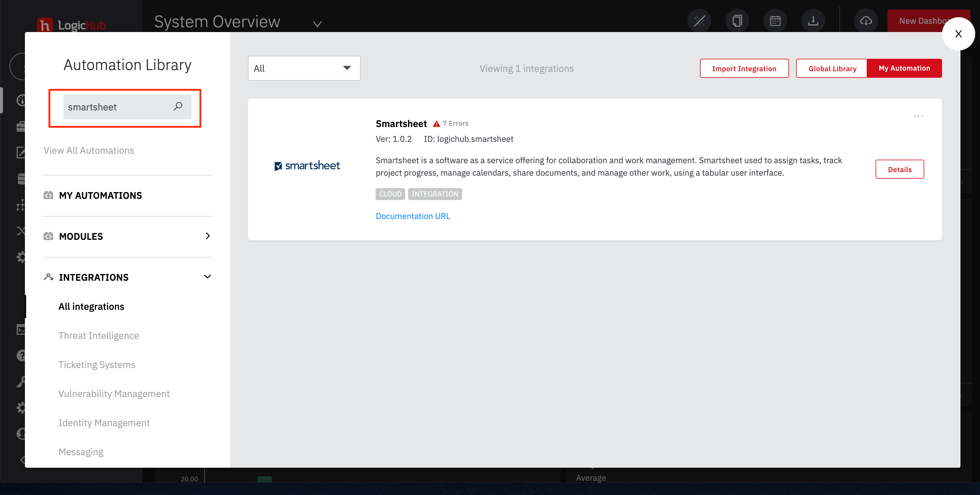Switch to Global Library tab

832,68
